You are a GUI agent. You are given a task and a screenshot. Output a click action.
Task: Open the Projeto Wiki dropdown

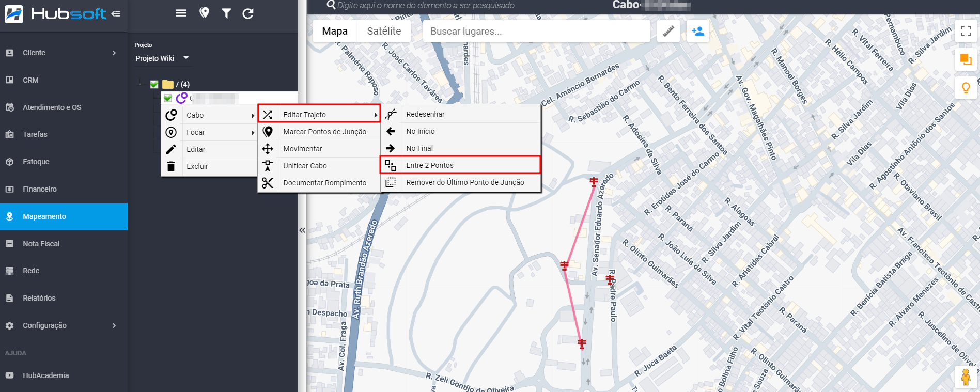[162, 58]
